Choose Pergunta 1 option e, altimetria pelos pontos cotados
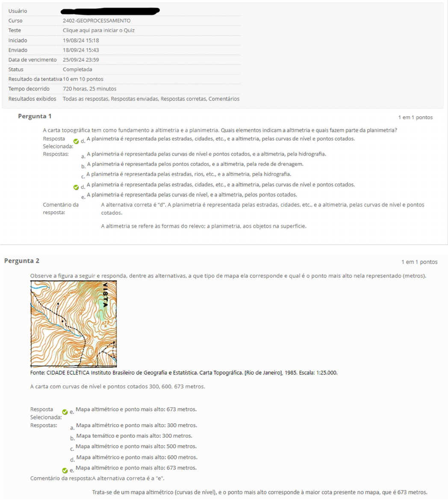Image resolution: width=448 pixels, height=500 pixels. coord(192,195)
